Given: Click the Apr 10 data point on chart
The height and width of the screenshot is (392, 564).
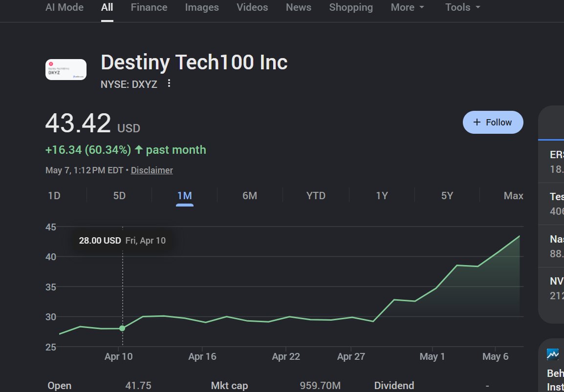Looking at the screenshot, I should tap(122, 328).
